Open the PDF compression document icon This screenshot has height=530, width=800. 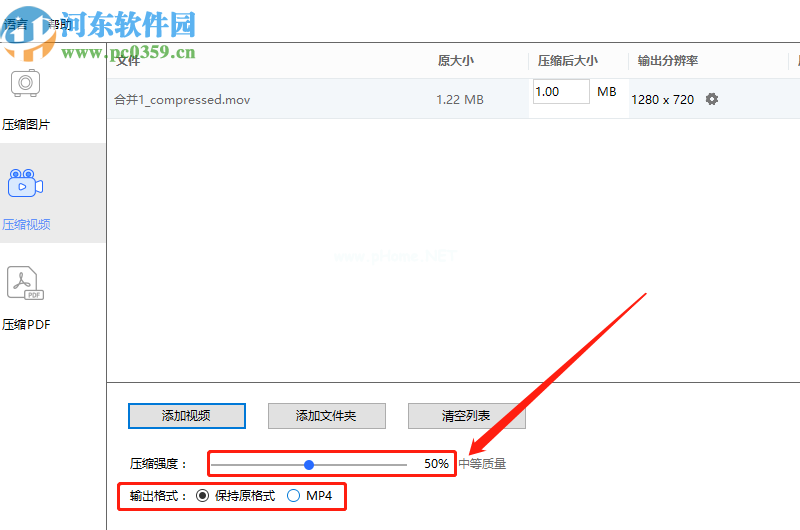coord(26,283)
